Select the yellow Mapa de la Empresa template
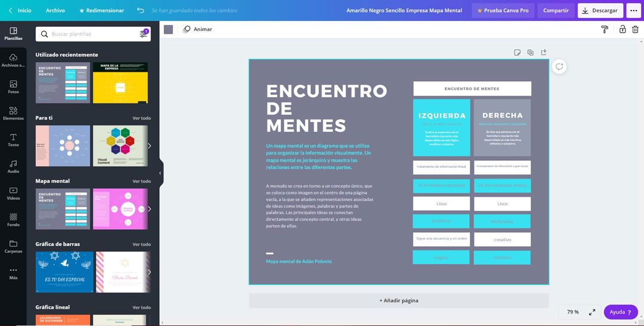 (x=120, y=82)
